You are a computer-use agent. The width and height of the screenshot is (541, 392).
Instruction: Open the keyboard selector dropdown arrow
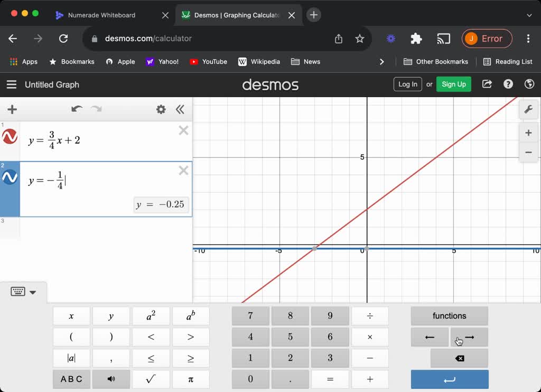pyautogui.click(x=33, y=292)
